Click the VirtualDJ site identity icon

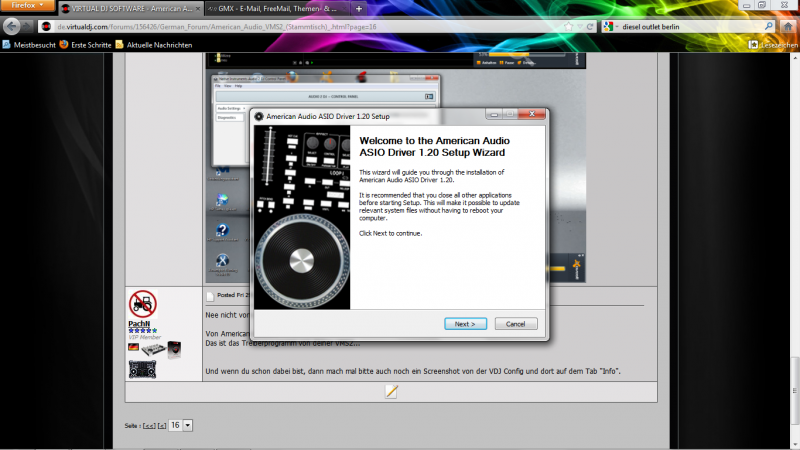(46, 27)
